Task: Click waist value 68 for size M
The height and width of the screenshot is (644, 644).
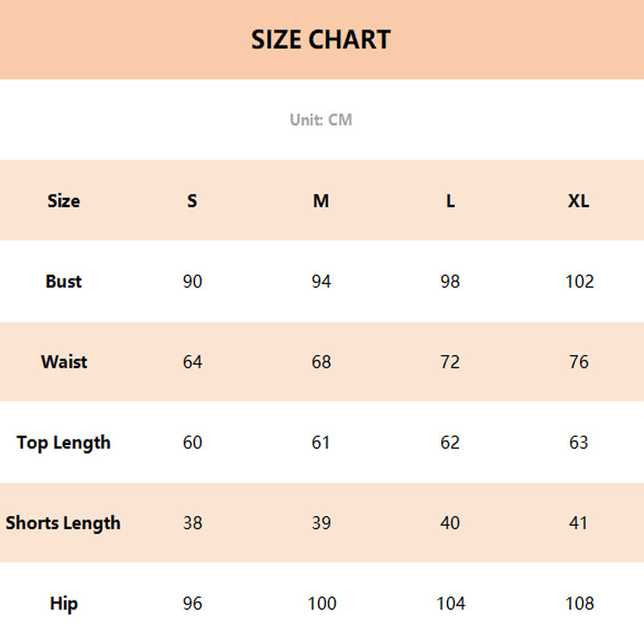Action: (x=321, y=361)
